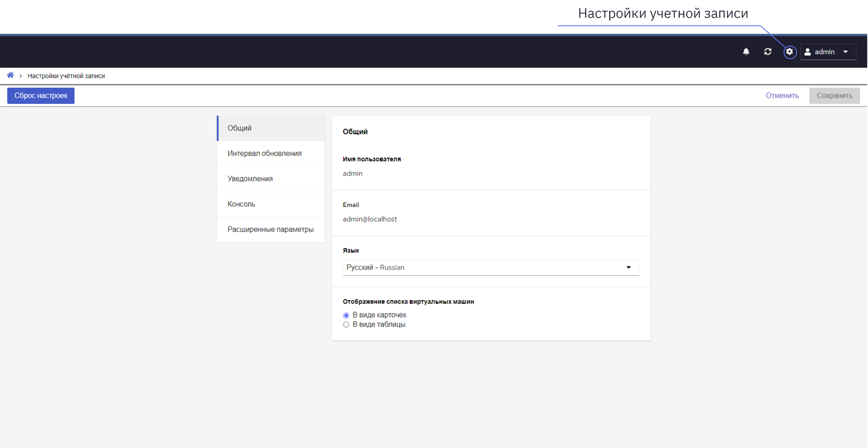
Task: Click the Имя пользователя label
Action: coord(372,159)
